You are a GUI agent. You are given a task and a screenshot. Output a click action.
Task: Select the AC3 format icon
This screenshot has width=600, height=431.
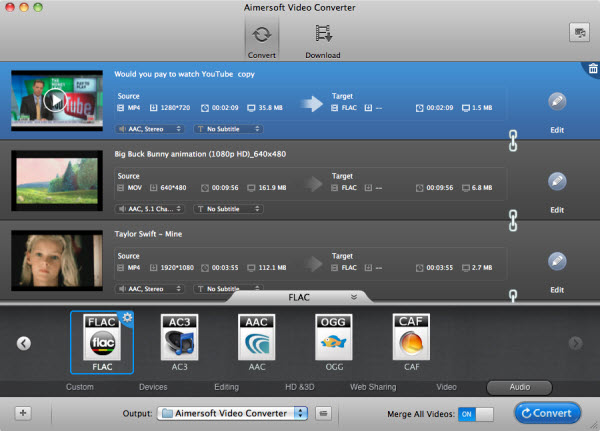click(179, 337)
